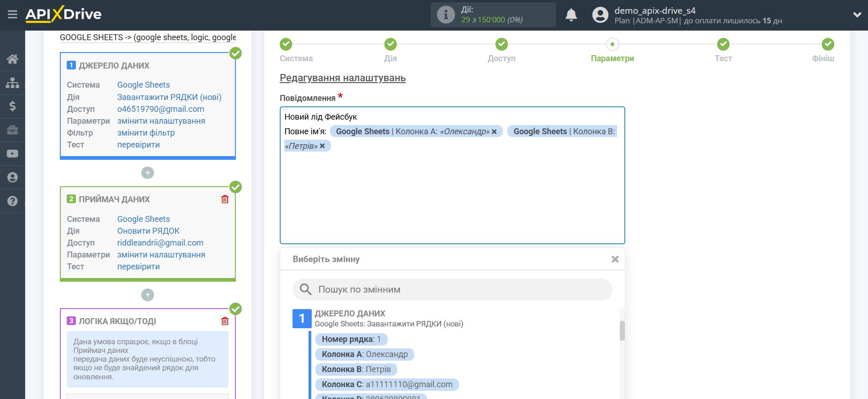Expand the account dropdown chevron
Image resolution: width=868 pixels, height=399 pixels.
click(x=857, y=15)
